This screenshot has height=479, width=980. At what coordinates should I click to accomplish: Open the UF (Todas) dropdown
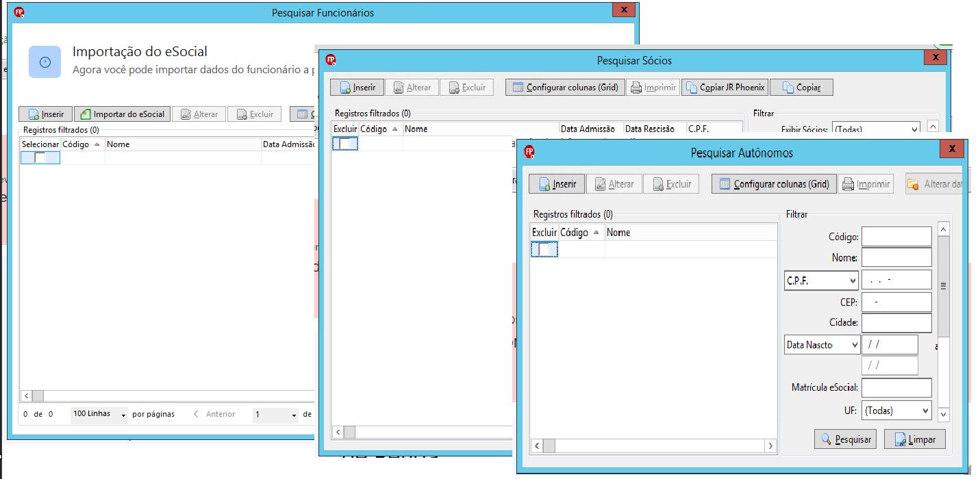[896, 411]
